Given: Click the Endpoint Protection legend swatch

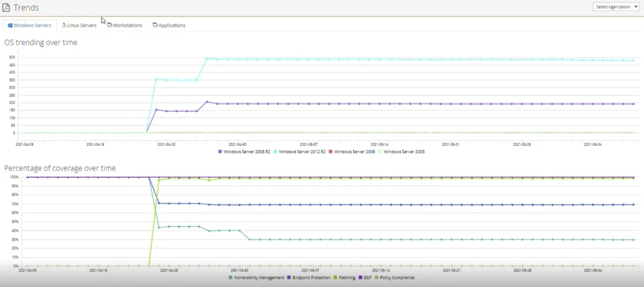Looking at the screenshot, I should 289,277.
